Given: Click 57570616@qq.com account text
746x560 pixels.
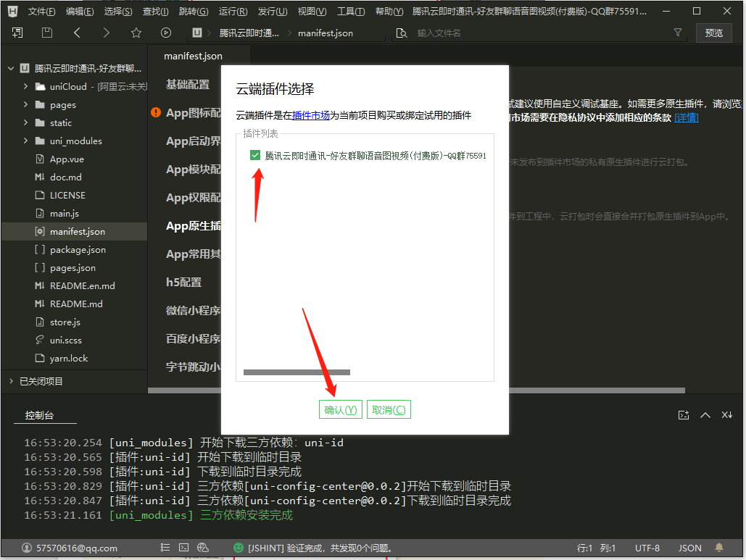Looking at the screenshot, I should [77, 548].
